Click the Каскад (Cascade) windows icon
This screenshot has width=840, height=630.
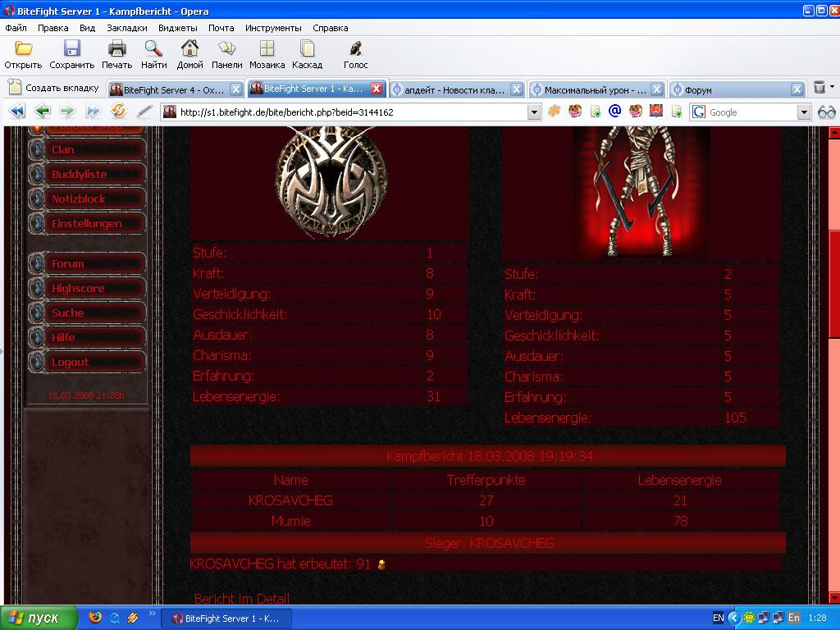coord(307,48)
